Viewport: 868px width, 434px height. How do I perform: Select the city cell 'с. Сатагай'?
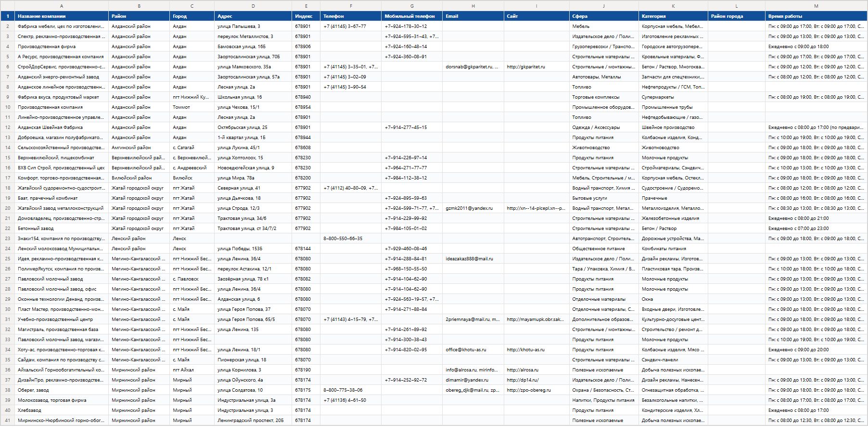tap(192, 148)
